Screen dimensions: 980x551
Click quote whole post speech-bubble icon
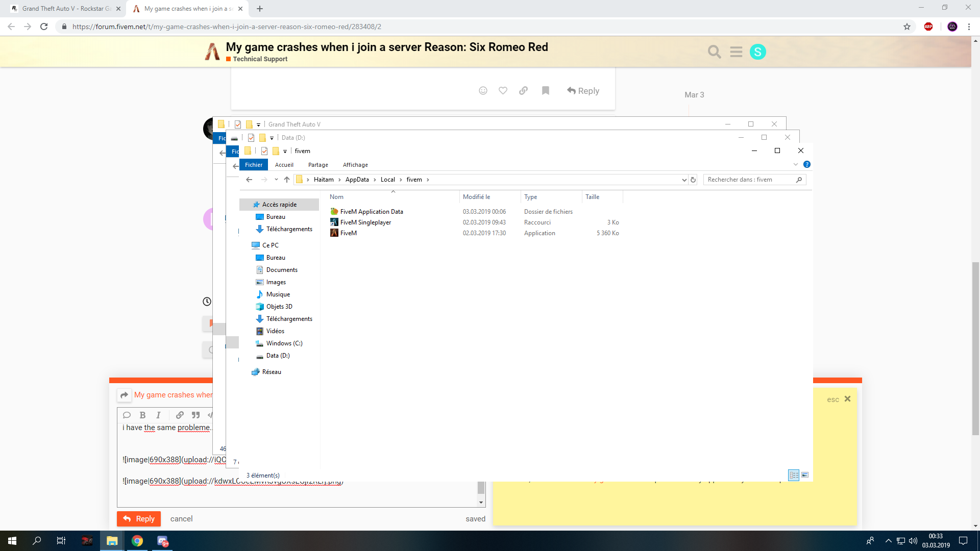click(x=127, y=415)
